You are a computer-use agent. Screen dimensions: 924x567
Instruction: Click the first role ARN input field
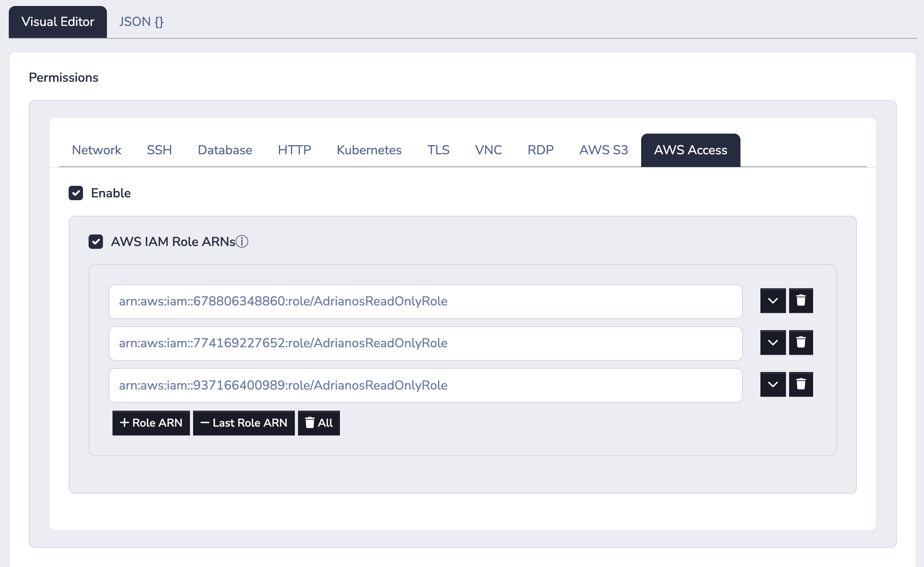pyautogui.click(x=425, y=301)
